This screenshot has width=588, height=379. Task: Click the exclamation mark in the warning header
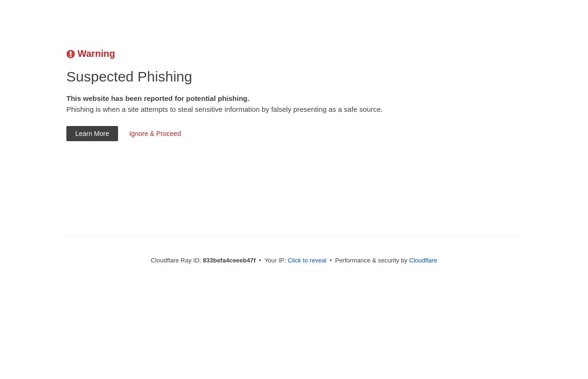coord(71,54)
